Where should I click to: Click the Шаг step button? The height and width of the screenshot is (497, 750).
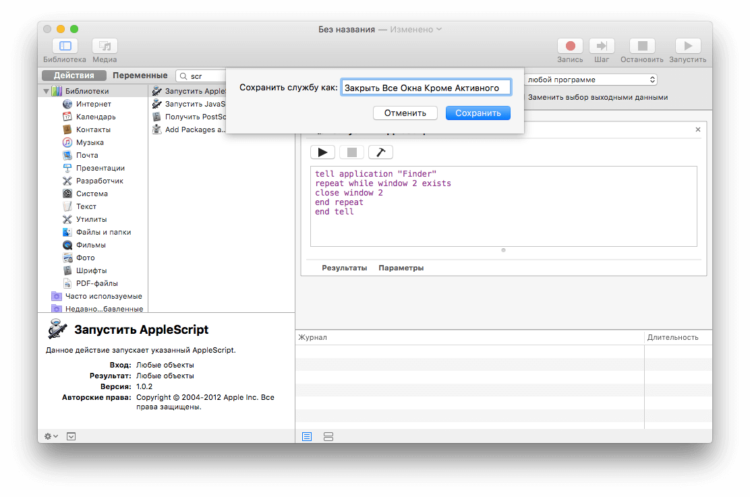[x=602, y=46]
